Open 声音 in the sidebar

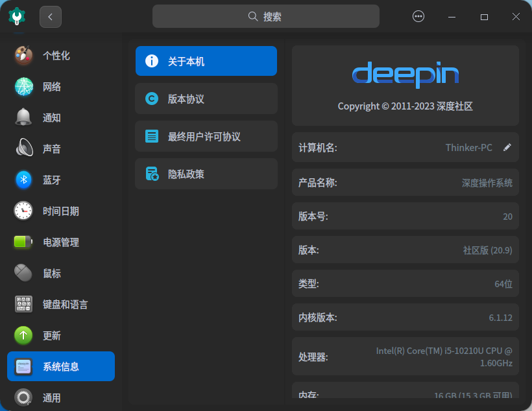pyautogui.click(x=61, y=148)
